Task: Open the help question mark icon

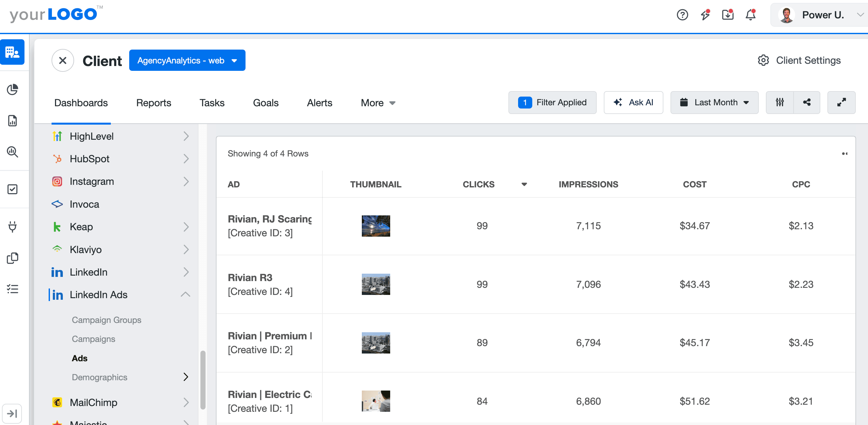Action: coord(682,15)
